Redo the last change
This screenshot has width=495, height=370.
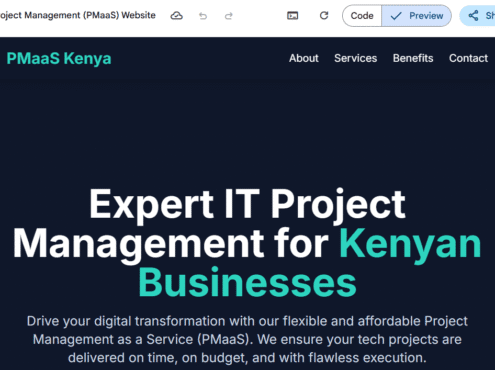pos(228,16)
